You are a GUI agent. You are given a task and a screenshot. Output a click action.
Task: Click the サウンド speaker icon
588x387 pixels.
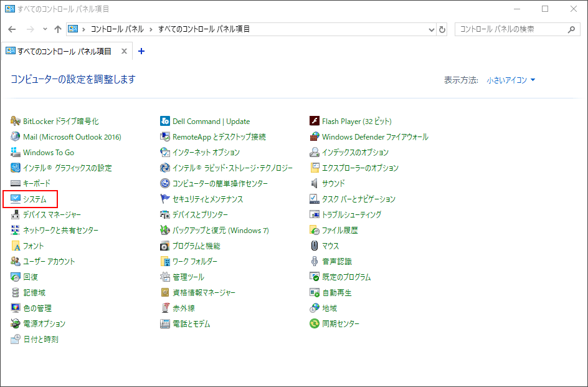tap(315, 184)
